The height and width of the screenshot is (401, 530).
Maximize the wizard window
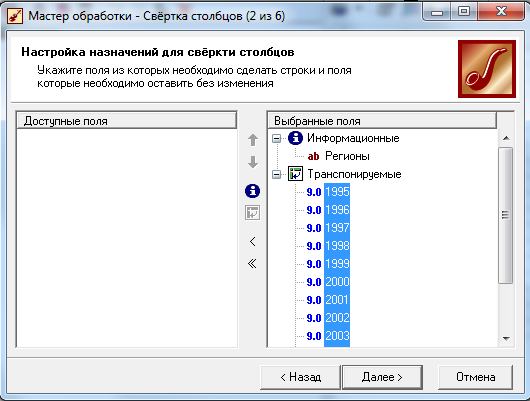(464, 12)
